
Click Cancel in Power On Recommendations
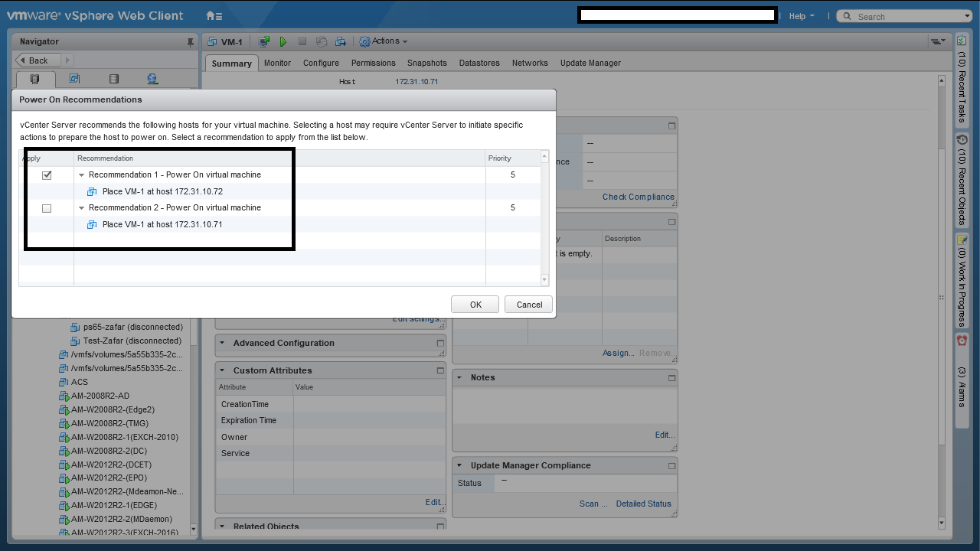(528, 305)
